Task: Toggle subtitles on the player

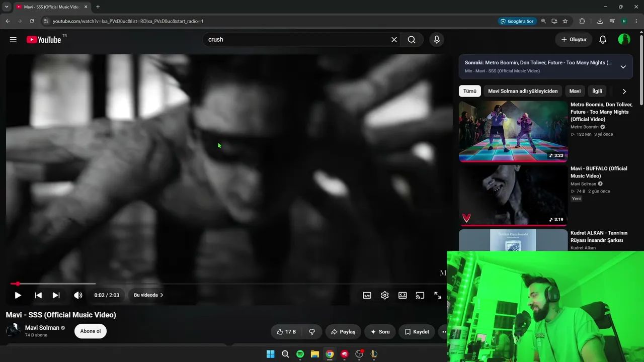Action: coord(367,295)
